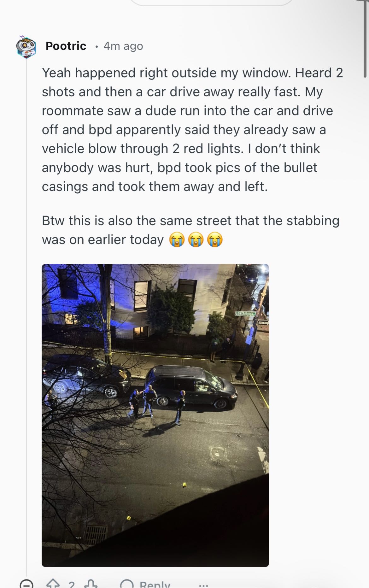Open the more options ellipsis menu

click(203, 585)
